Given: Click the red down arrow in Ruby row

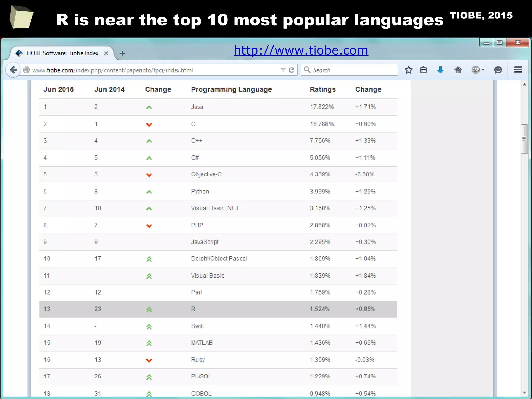Looking at the screenshot, I should [149, 360].
